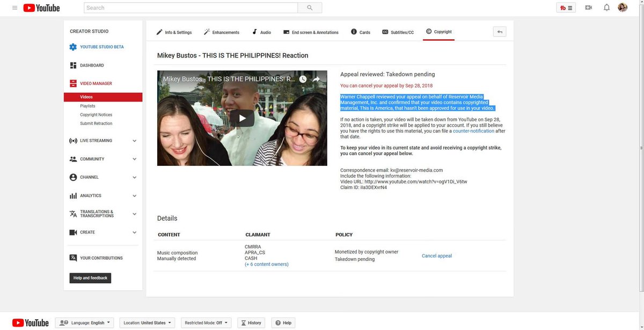Click the video title in player
This screenshot has height=330, width=644.
[x=229, y=79]
